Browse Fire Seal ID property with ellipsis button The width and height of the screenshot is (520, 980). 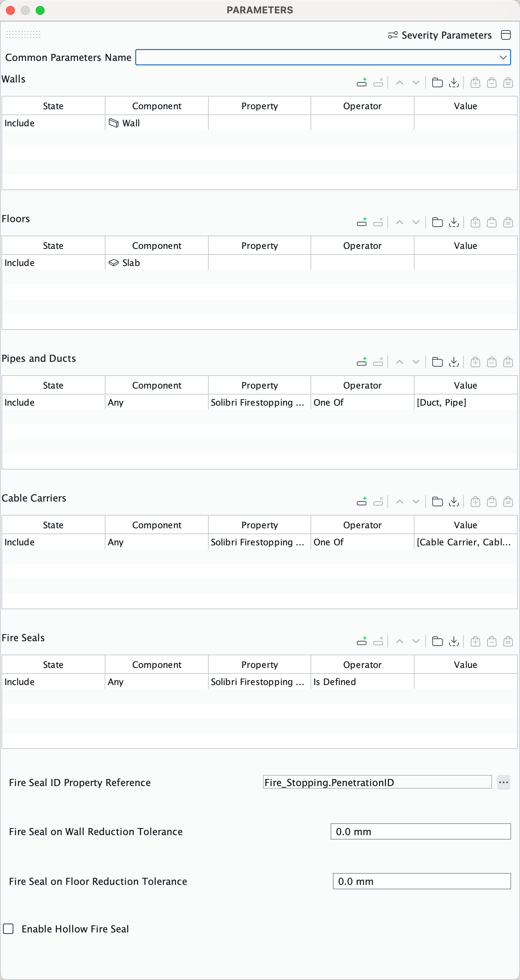503,783
